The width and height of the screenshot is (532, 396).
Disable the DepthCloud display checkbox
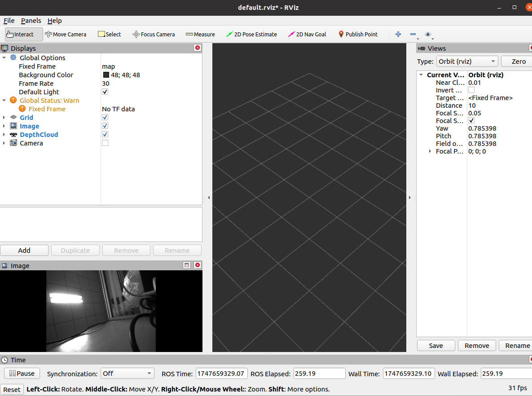pyautogui.click(x=105, y=134)
